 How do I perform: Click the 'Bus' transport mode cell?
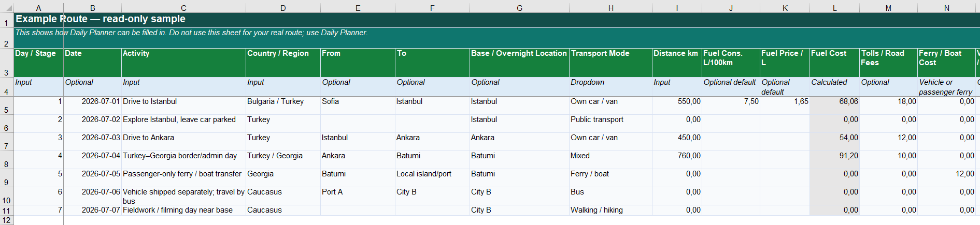point(610,196)
